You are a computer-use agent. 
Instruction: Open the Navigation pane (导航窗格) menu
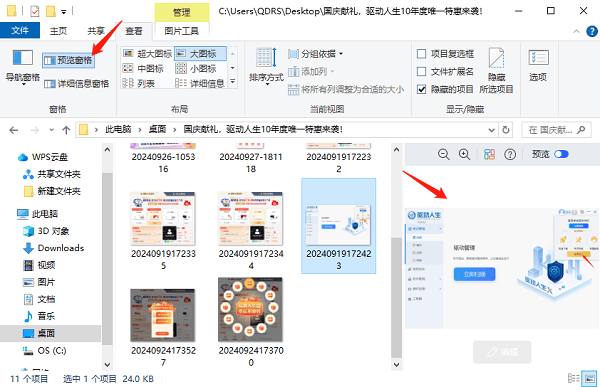(23, 67)
